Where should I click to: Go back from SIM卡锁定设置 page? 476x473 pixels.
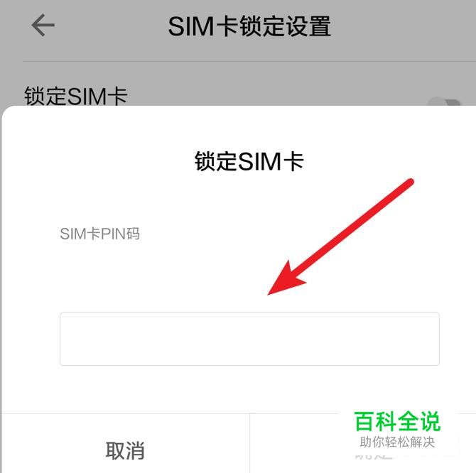(x=43, y=25)
